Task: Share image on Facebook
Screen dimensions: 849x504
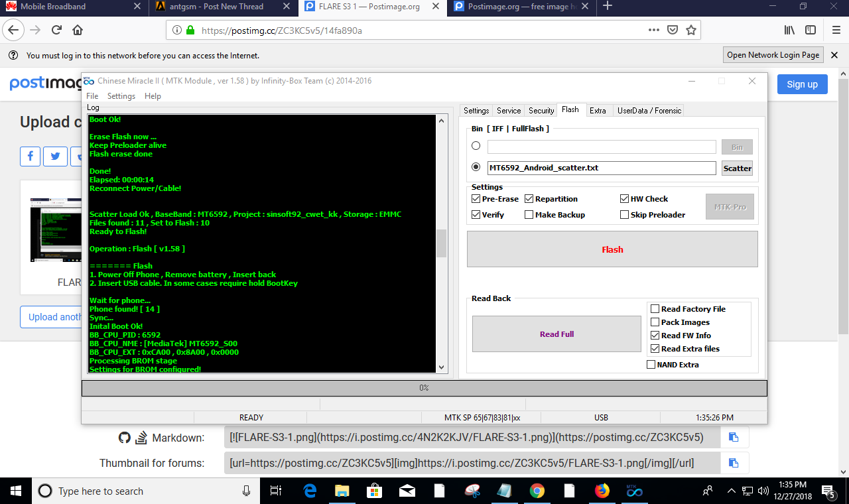Action: [30, 157]
